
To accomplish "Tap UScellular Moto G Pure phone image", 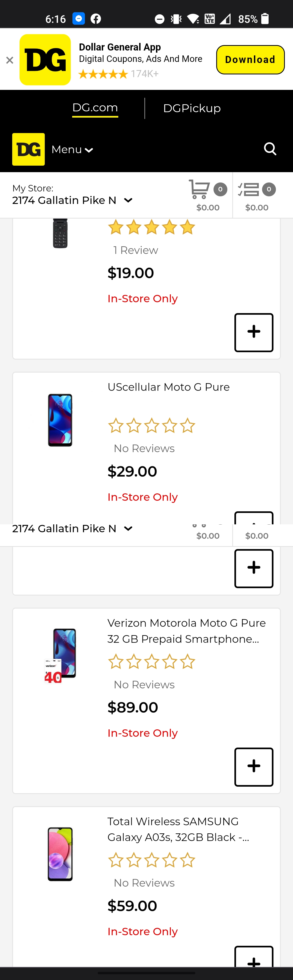I will click(60, 420).
